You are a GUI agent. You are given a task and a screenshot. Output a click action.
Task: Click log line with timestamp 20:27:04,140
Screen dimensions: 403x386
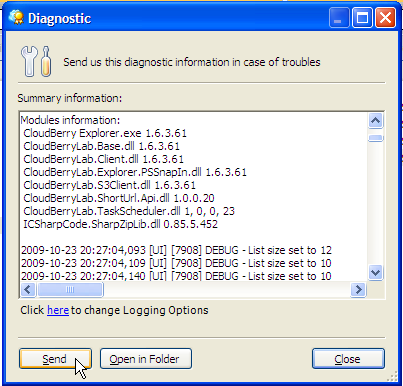coord(176,276)
